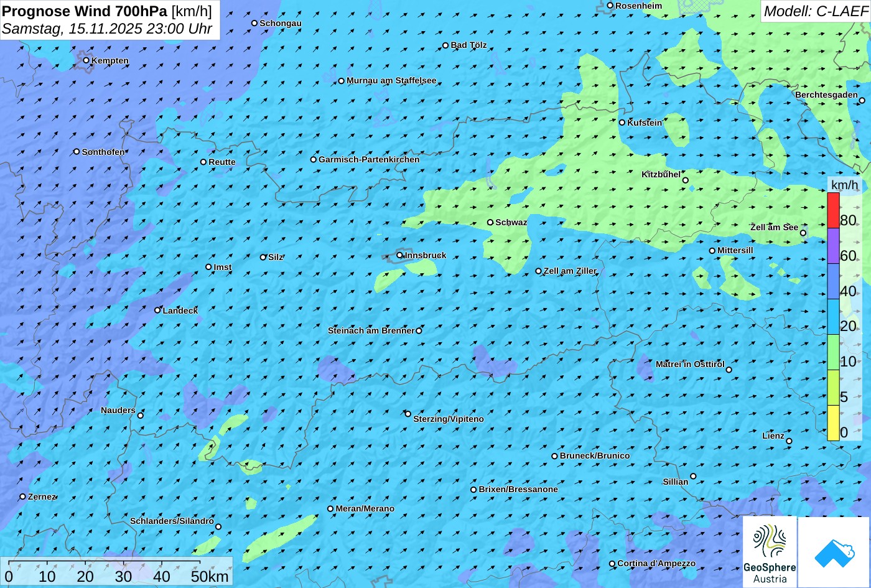Click the Kitzbühel label
The height and width of the screenshot is (588, 871).
(x=661, y=174)
